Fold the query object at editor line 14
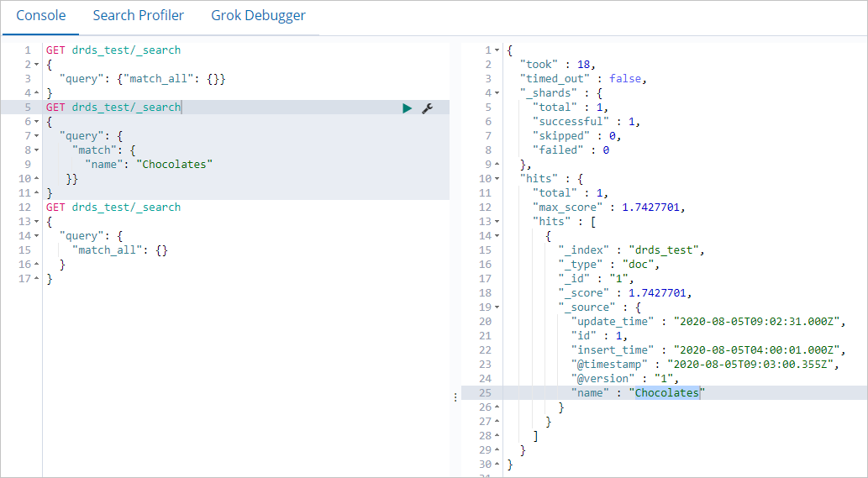868x478 pixels. click(38, 236)
